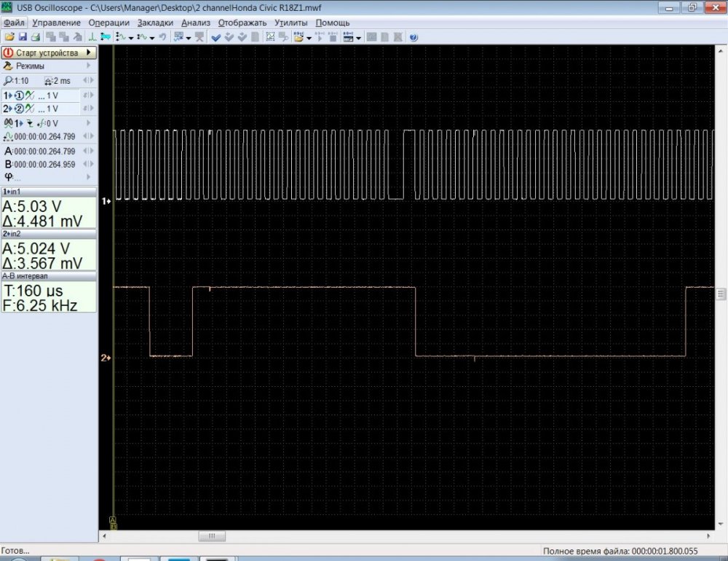Toggle channel 1 coupling waveform icon
This screenshot has height=561, width=728.
(30, 95)
